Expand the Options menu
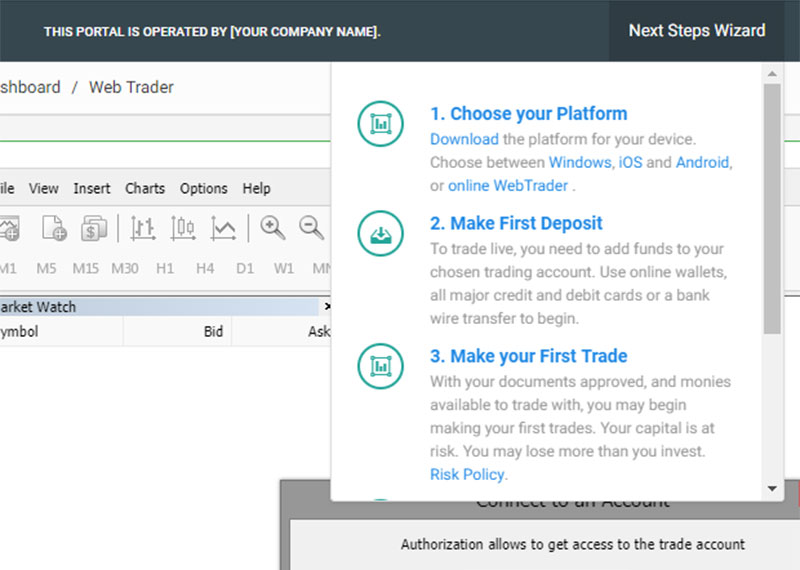The image size is (800, 570). (204, 188)
